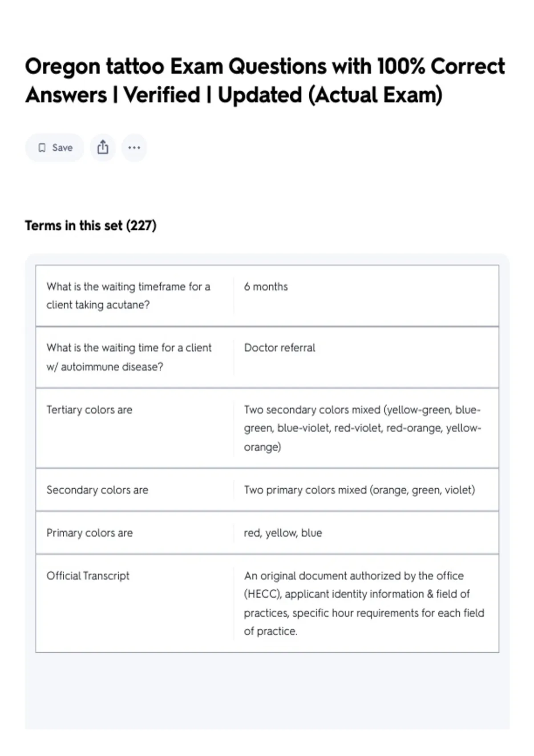Viewport: 534px width, 756px height.
Task: Click the 'Official Transcript' term
Action: 88,576
